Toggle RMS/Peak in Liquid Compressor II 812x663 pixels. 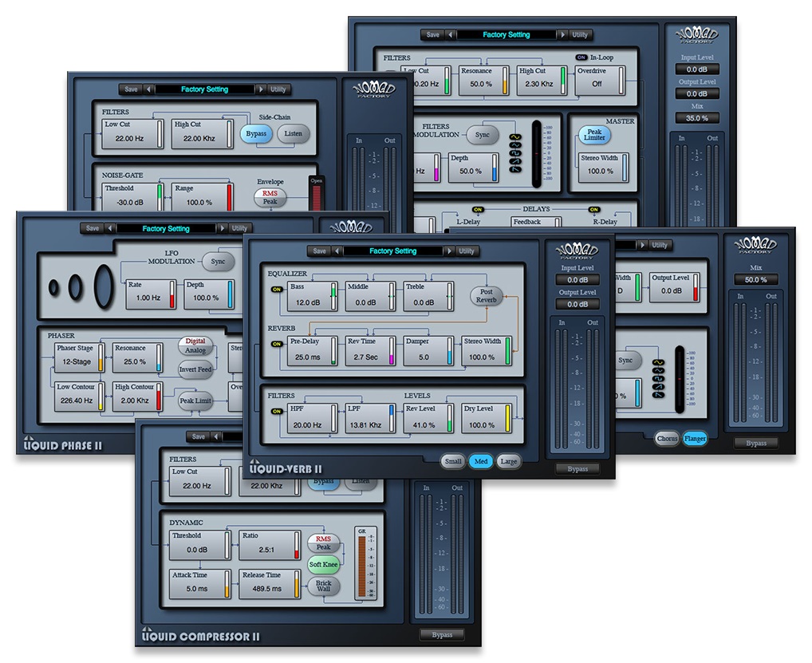pyautogui.click(x=323, y=543)
